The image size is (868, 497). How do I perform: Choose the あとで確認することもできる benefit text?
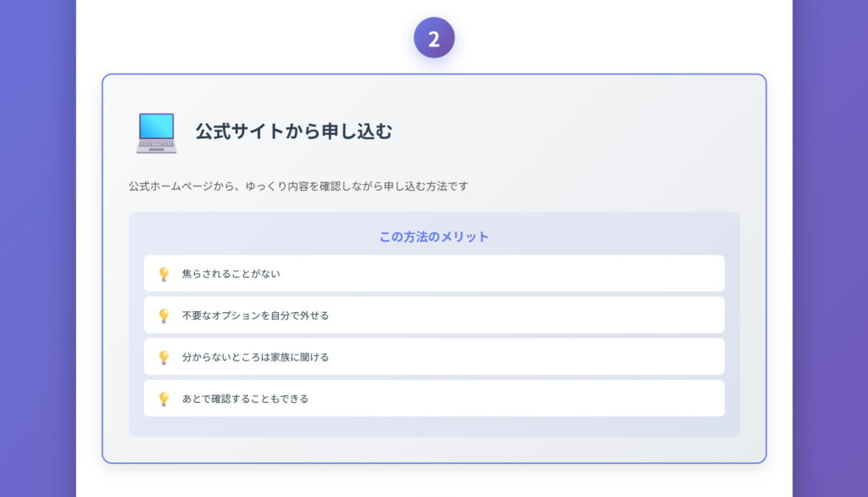245,399
